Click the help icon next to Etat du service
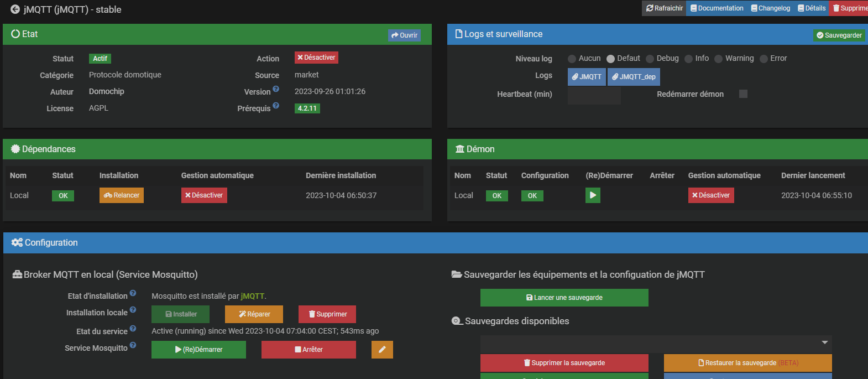 click(133, 329)
